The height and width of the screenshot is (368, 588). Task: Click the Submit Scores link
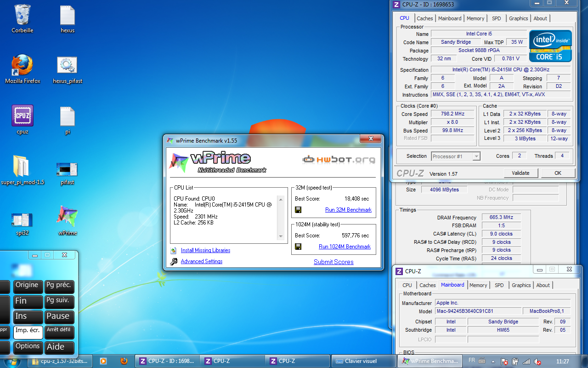click(x=334, y=262)
